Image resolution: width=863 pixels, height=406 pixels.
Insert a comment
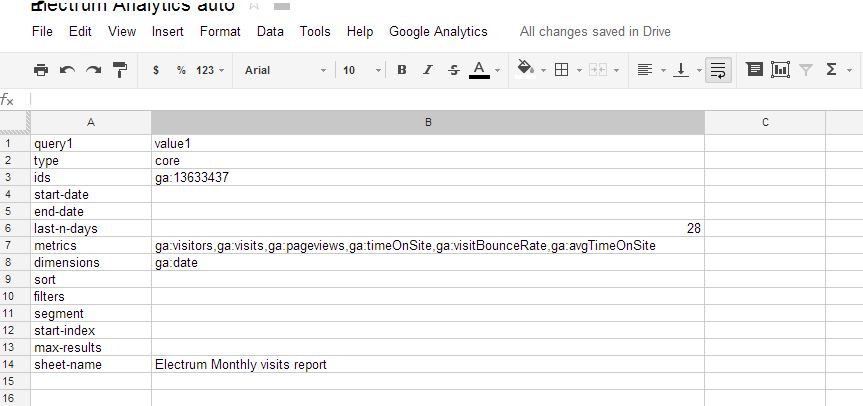coord(754,69)
